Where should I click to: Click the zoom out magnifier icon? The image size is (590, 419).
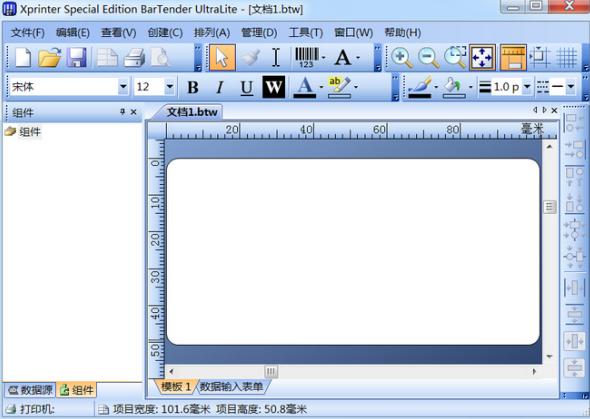click(429, 58)
